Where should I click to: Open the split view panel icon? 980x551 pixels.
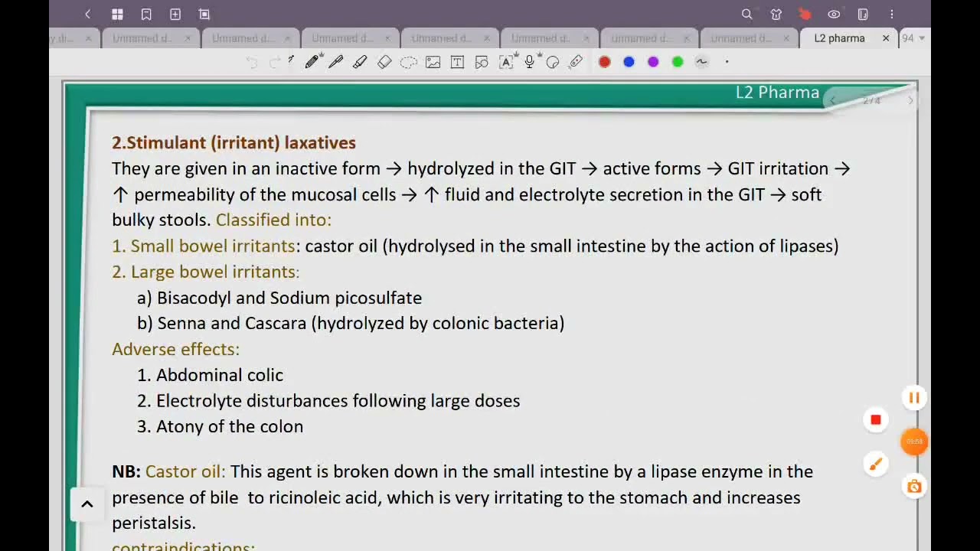pyautogui.click(x=863, y=14)
